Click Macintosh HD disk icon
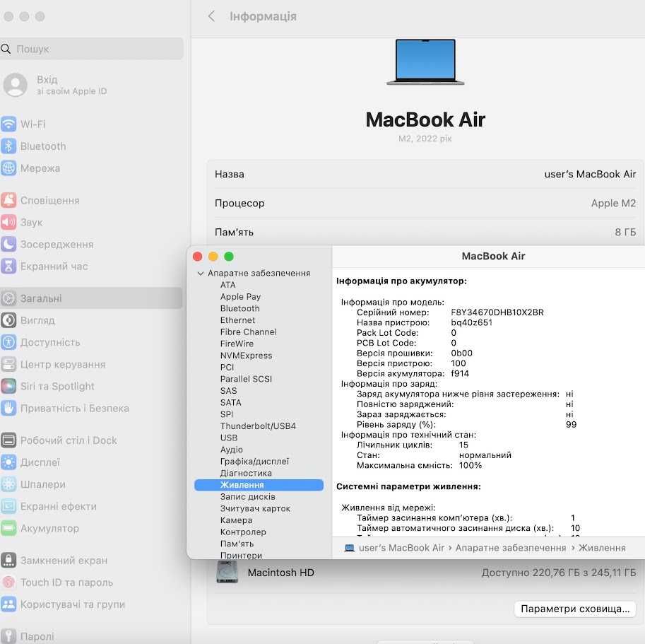 point(227,572)
